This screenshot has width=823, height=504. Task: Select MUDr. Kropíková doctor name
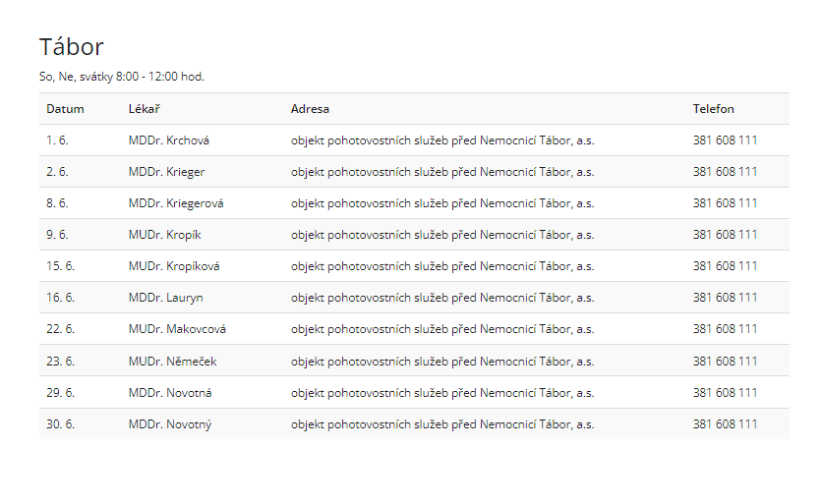click(174, 266)
